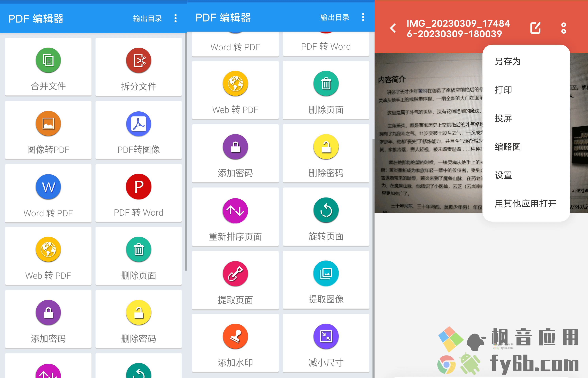The image size is (588, 378).
Task: Go back with the arrow beside IMG_20230309 title
Action: click(393, 28)
